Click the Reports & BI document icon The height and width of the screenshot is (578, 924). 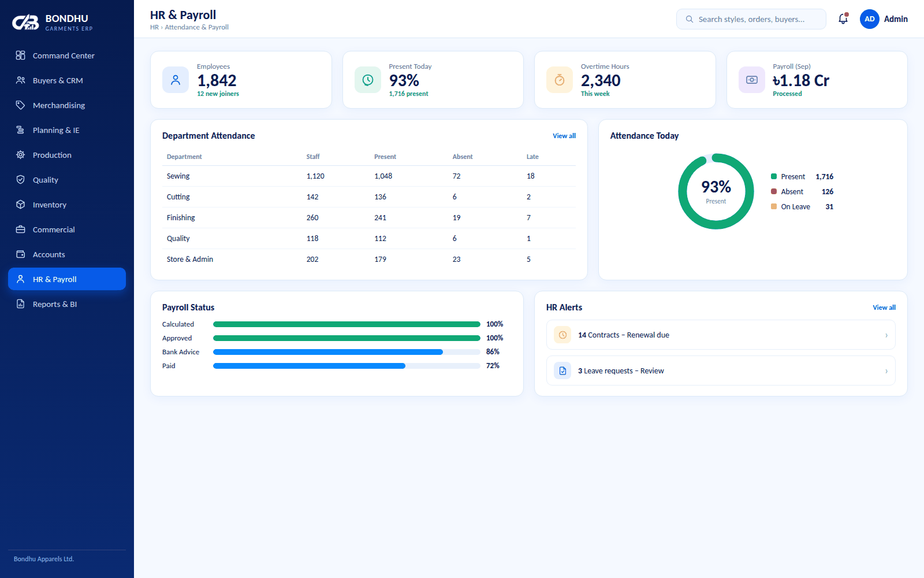coord(21,304)
